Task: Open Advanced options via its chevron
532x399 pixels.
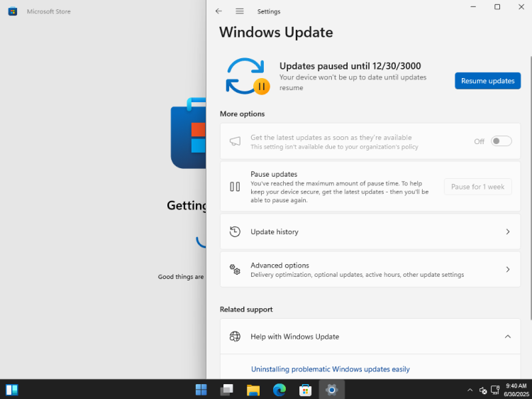Action: click(x=508, y=269)
